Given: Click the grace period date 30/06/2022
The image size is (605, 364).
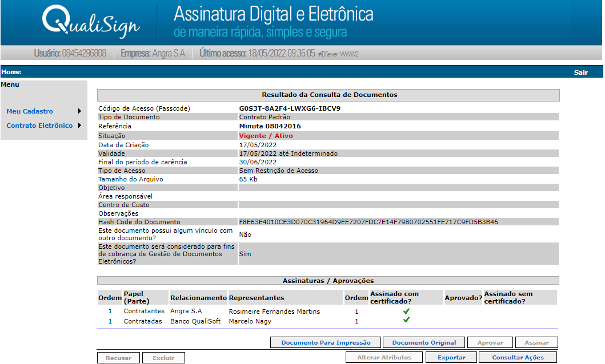Looking at the screenshot, I should [258, 162].
